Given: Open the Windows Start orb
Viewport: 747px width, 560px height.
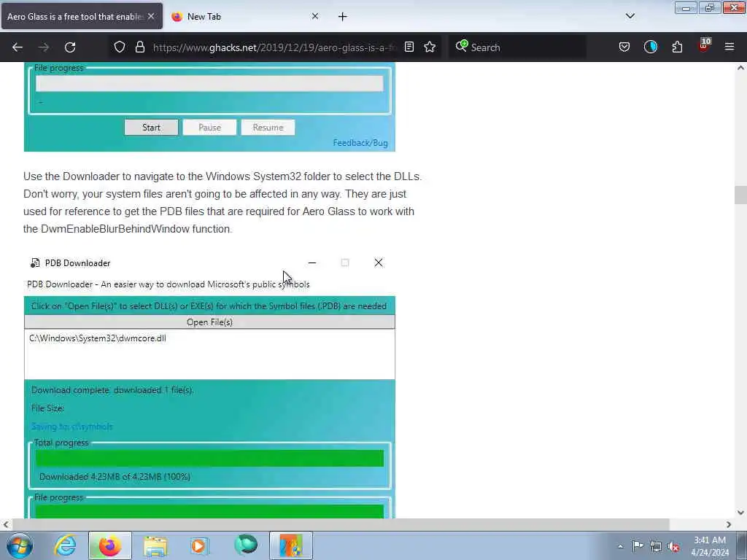Looking at the screenshot, I should 20,545.
